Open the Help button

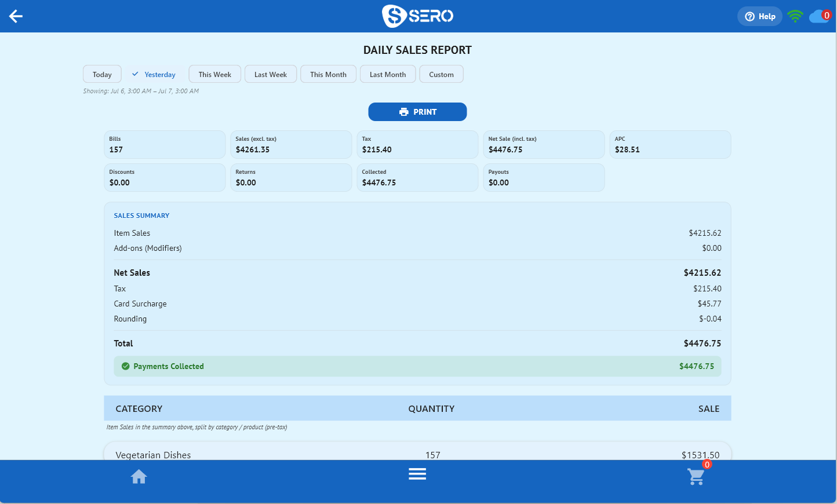coord(760,16)
